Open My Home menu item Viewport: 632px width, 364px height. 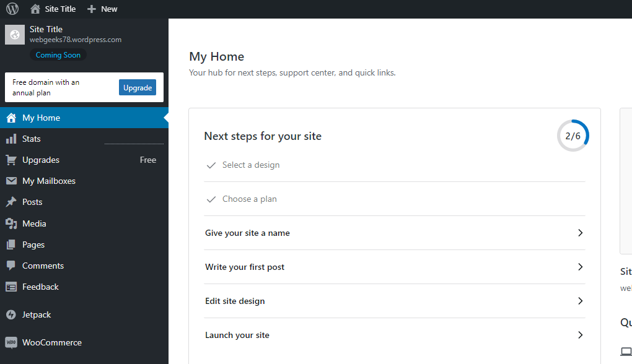(84, 118)
